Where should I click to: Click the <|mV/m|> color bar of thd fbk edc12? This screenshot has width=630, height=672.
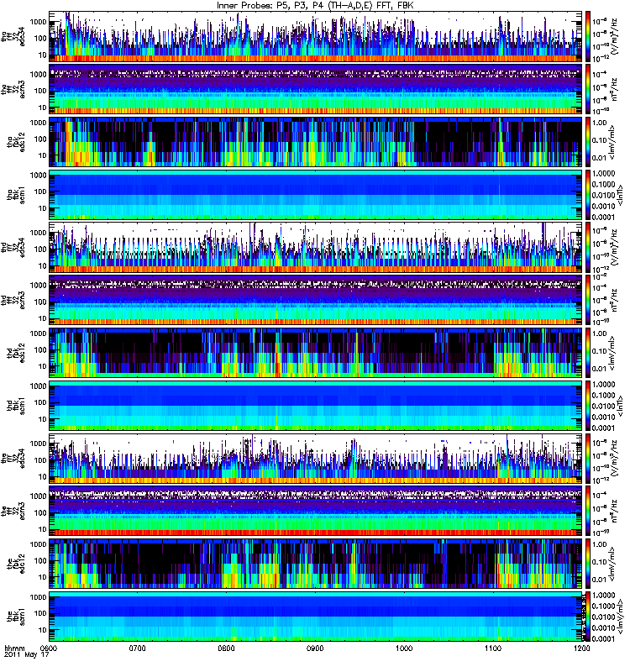click(587, 353)
